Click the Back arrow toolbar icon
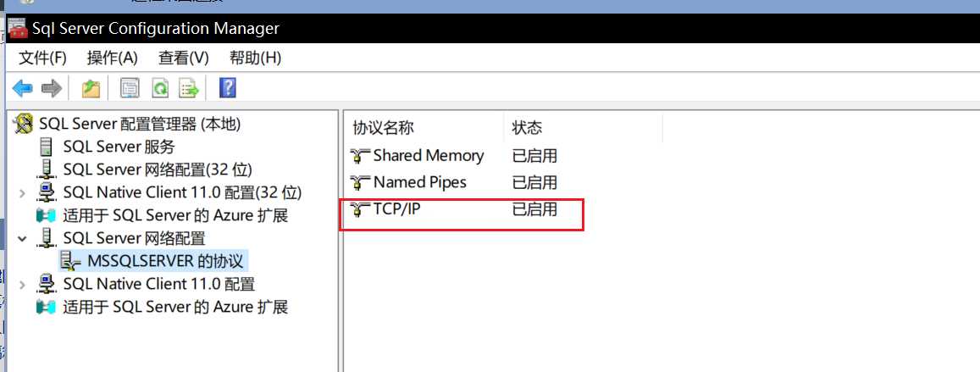Viewport: 980px width, 372px height. pos(23,88)
